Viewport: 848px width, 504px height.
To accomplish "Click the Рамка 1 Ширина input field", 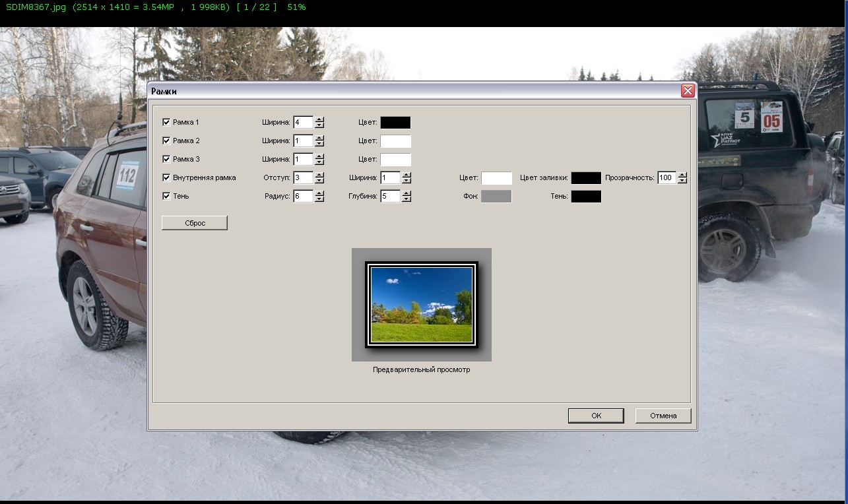I will 303,122.
